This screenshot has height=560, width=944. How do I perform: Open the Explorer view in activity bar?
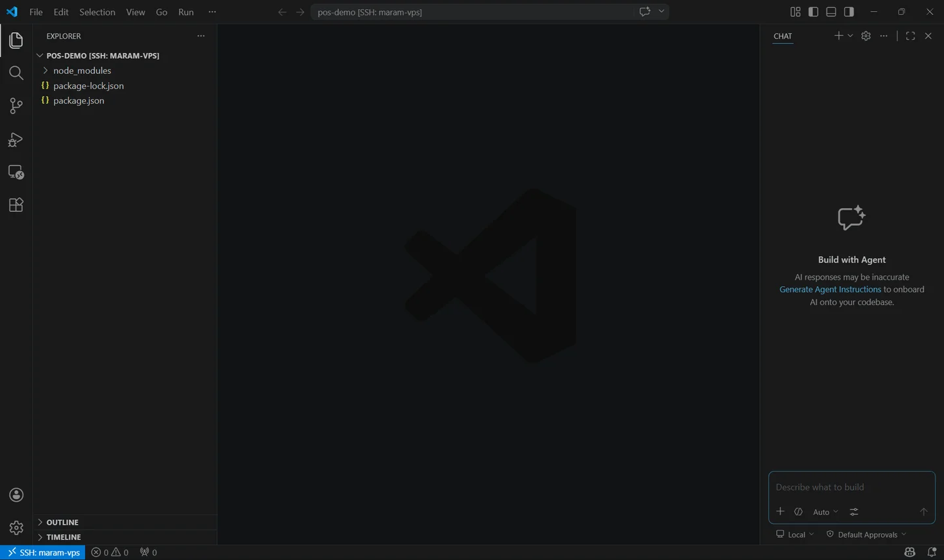16,41
